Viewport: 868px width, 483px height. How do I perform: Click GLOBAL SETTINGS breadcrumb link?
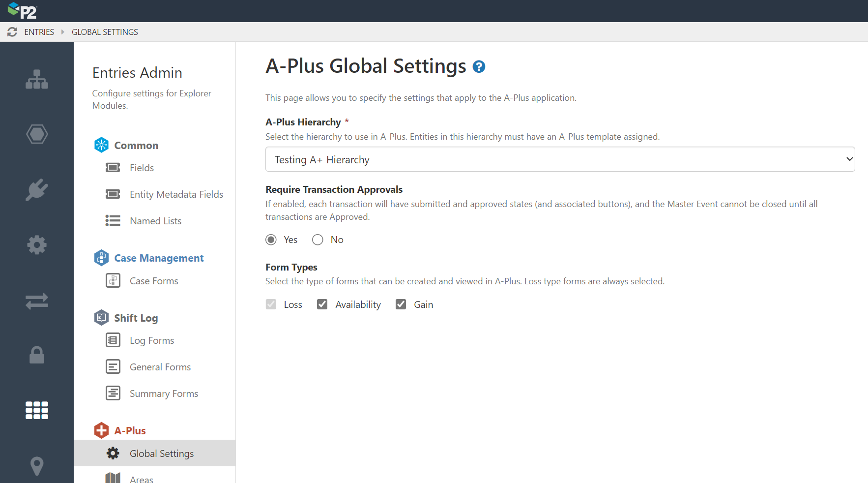pyautogui.click(x=105, y=32)
